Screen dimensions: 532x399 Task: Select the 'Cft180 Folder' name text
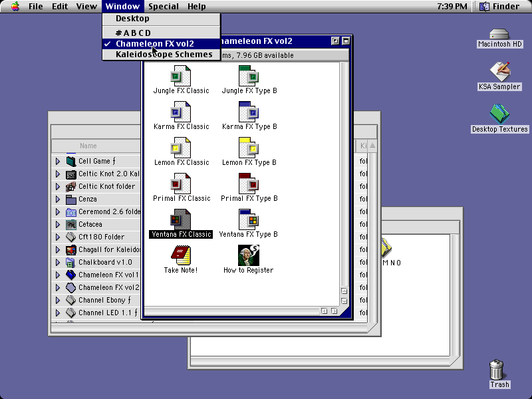tap(102, 237)
